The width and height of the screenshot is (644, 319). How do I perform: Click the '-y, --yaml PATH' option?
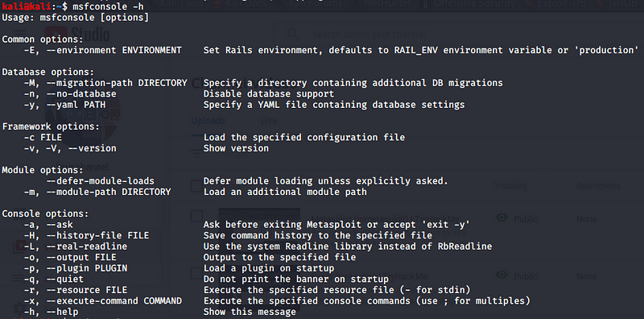(x=64, y=105)
